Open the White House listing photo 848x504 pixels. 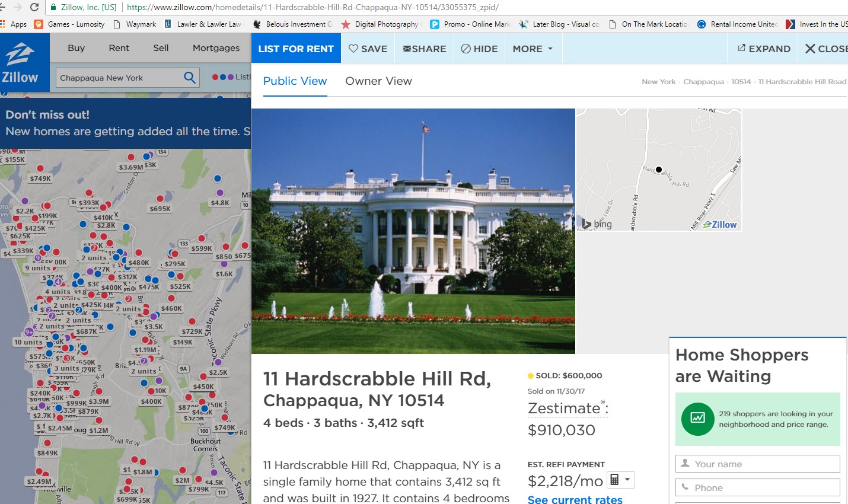(x=413, y=231)
